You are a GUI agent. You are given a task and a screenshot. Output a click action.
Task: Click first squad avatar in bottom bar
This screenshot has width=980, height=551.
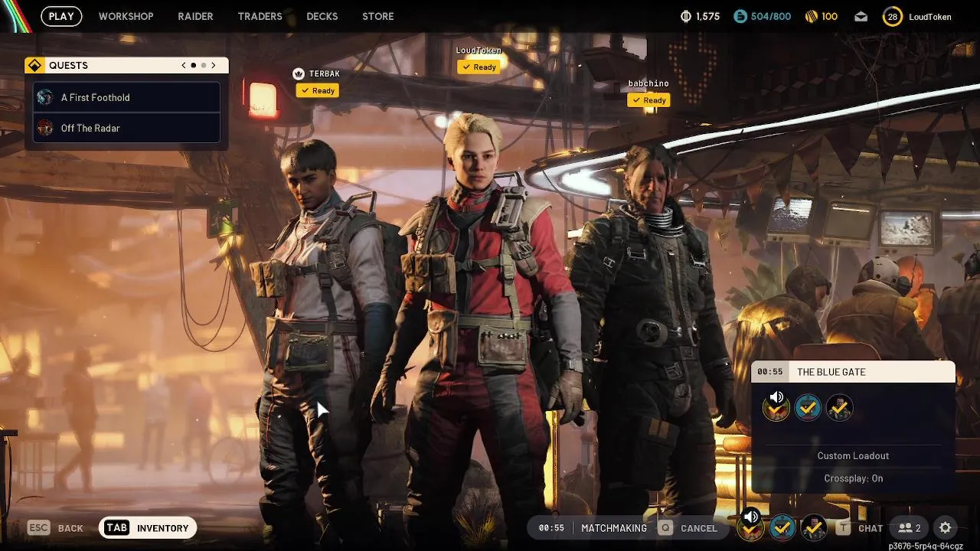click(751, 528)
